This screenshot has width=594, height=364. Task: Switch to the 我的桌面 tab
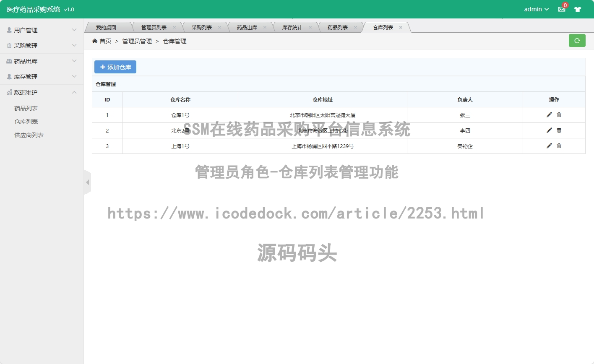tap(106, 27)
